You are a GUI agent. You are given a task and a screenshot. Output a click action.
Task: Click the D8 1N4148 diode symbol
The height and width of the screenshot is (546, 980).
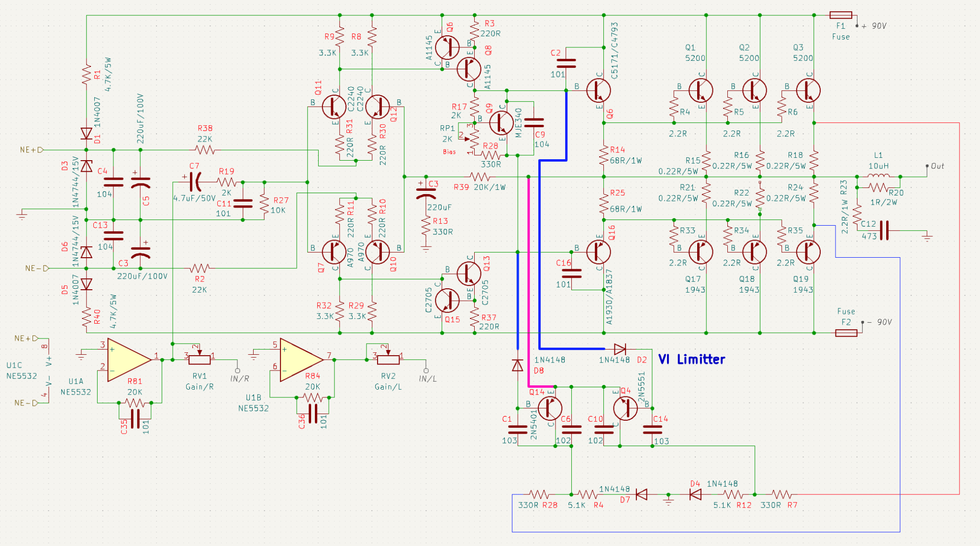click(x=517, y=366)
